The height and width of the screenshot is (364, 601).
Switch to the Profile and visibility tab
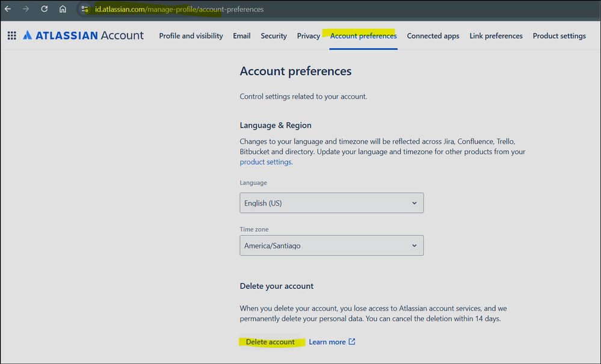coord(191,35)
